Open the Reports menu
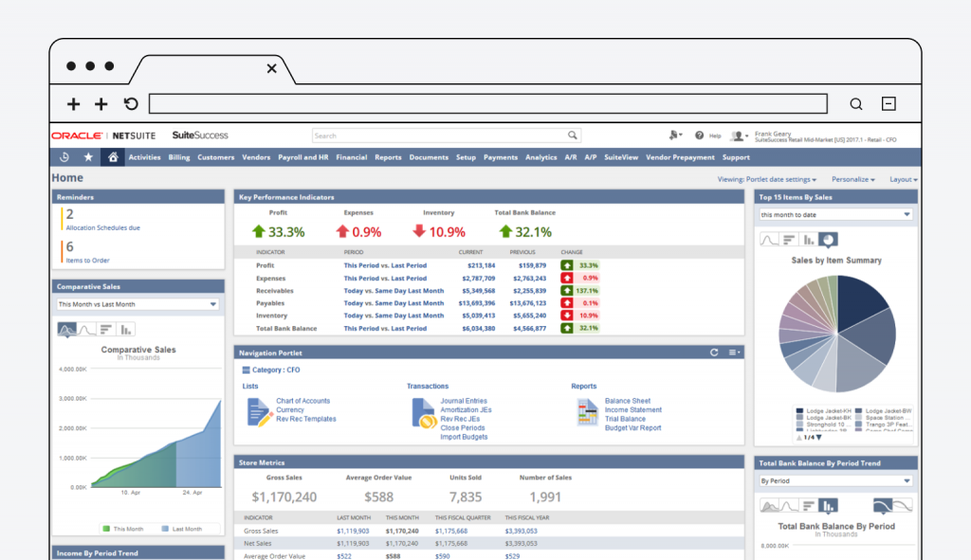 coord(388,157)
